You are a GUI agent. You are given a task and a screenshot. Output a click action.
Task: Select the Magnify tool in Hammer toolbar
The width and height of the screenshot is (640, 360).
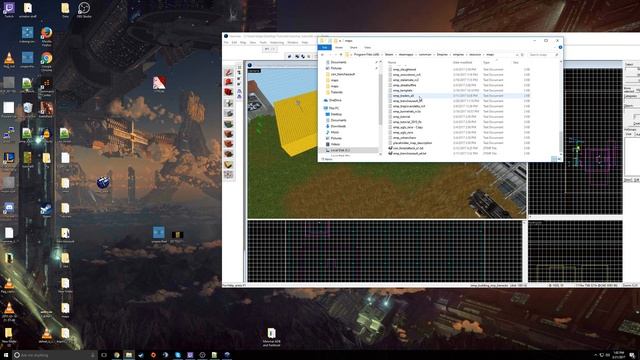tap(229, 82)
